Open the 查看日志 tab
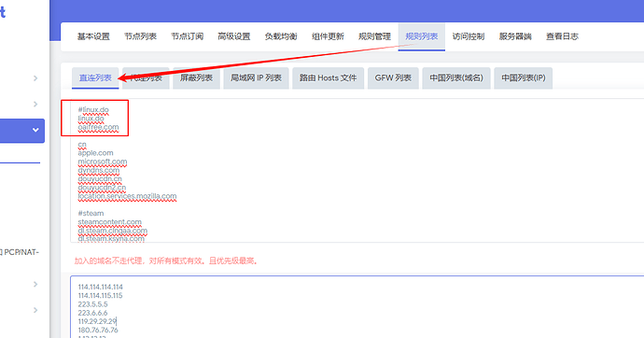Image resolution: width=644 pixels, height=338 pixels. (x=562, y=36)
